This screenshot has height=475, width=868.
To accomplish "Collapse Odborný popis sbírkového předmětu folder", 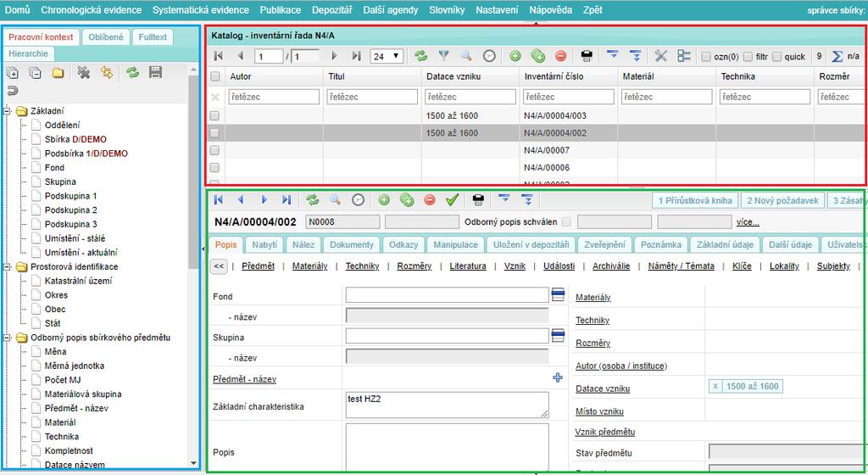I will click(x=7, y=337).
